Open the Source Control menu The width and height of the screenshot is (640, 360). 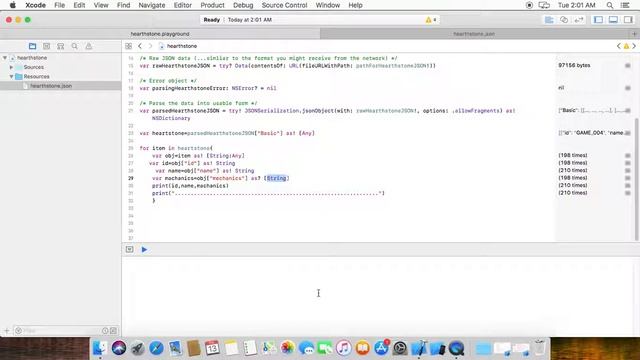(x=284, y=5)
